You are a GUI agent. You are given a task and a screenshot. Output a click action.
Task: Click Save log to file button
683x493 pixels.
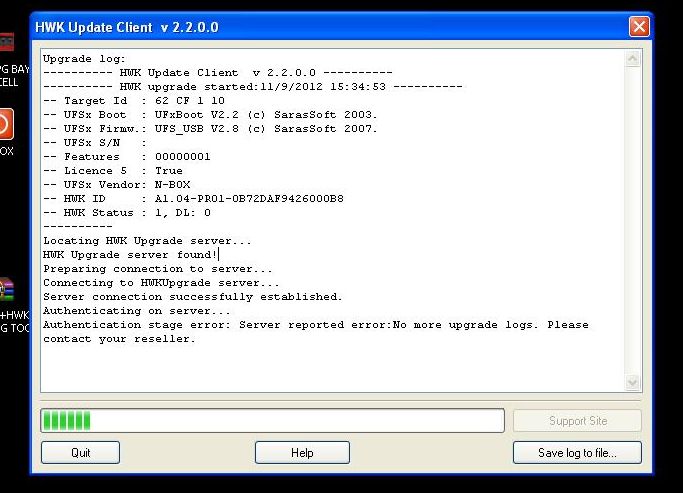pyautogui.click(x=577, y=452)
